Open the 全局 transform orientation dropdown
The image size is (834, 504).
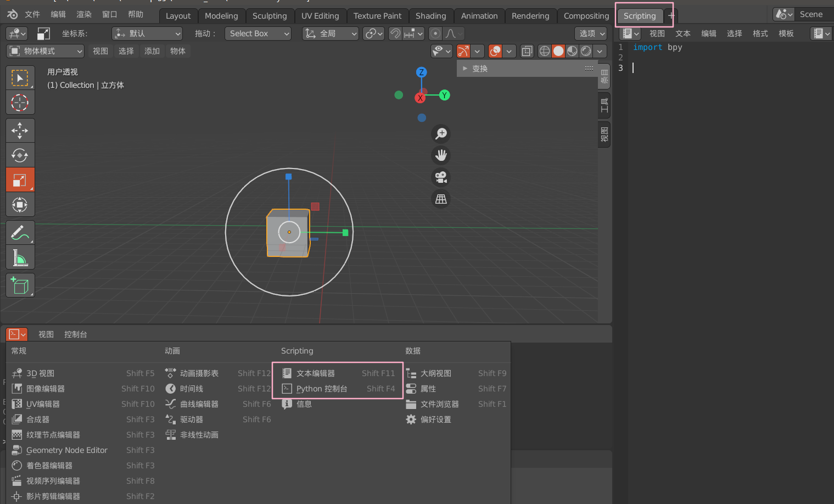point(330,33)
